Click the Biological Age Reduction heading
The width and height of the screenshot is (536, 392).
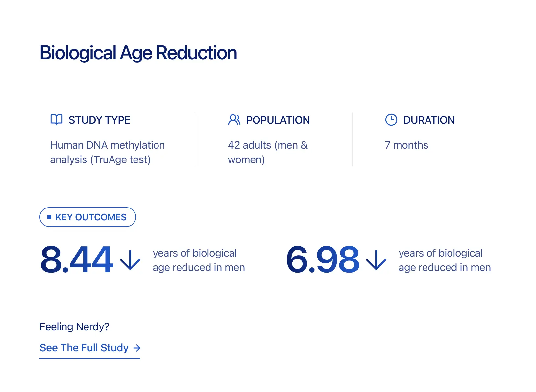[x=138, y=53]
